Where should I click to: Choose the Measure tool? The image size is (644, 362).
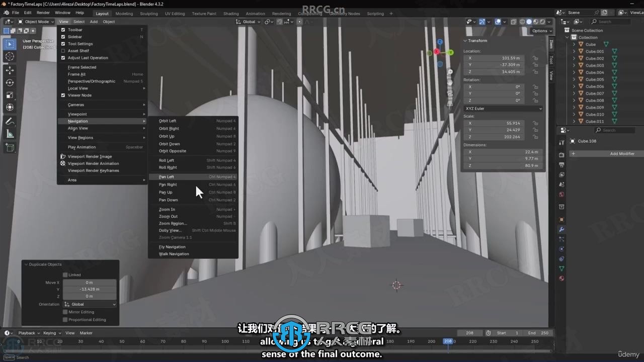coord(10,134)
